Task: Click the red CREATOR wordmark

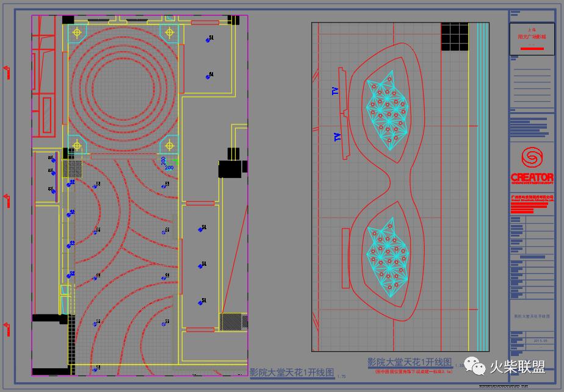Action: click(x=532, y=177)
